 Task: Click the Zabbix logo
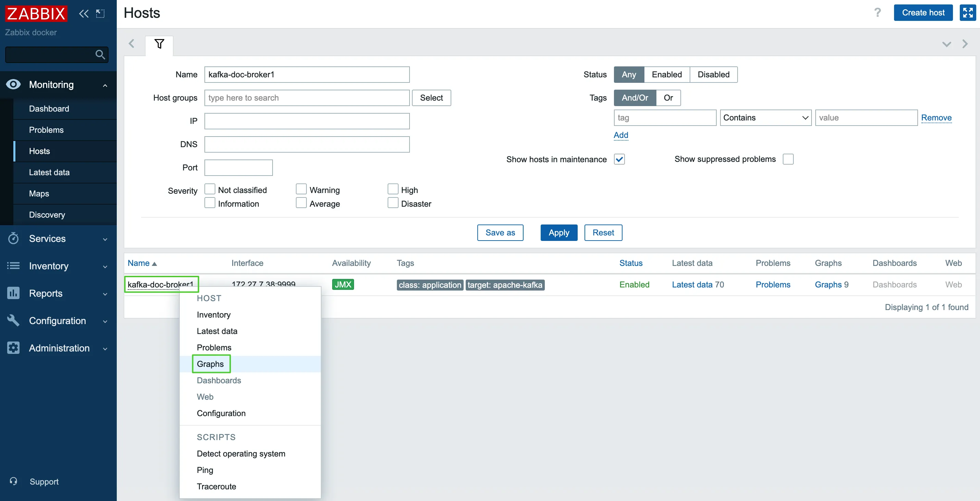[x=36, y=14]
